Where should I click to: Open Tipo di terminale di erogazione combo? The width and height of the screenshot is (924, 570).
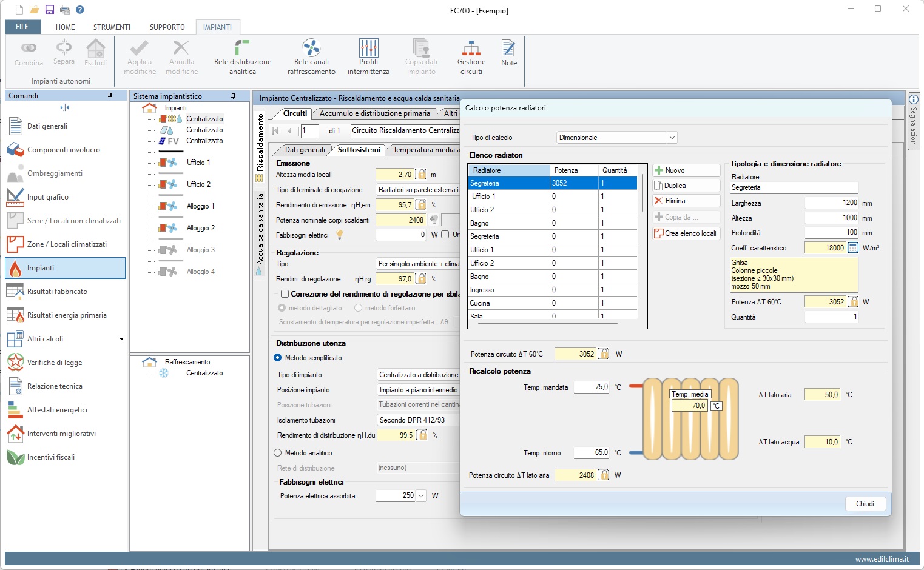pyautogui.click(x=418, y=190)
